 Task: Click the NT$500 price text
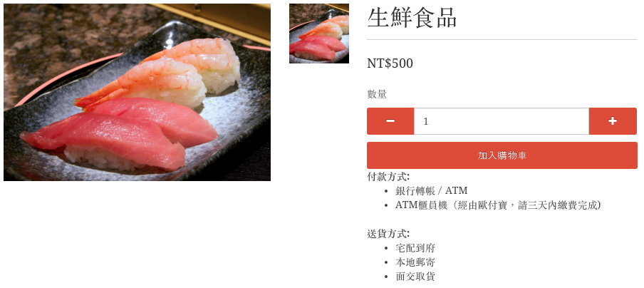[390, 63]
